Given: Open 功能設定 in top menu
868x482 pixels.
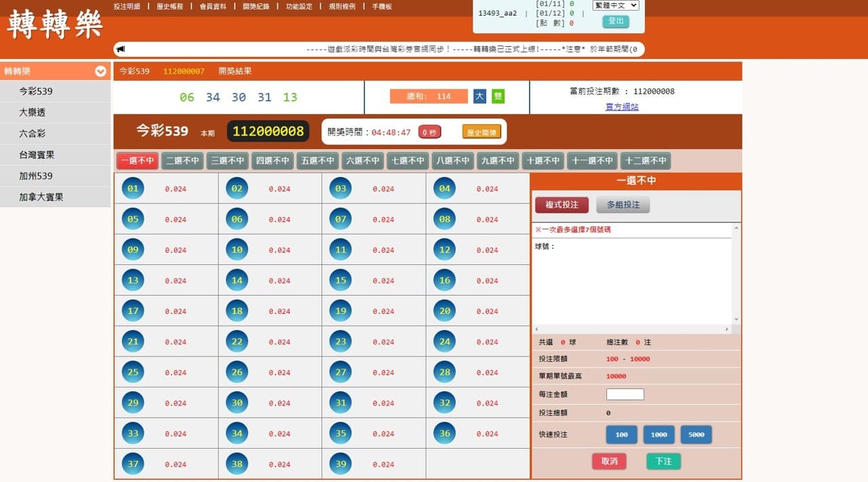Looking at the screenshot, I should click(x=299, y=6).
